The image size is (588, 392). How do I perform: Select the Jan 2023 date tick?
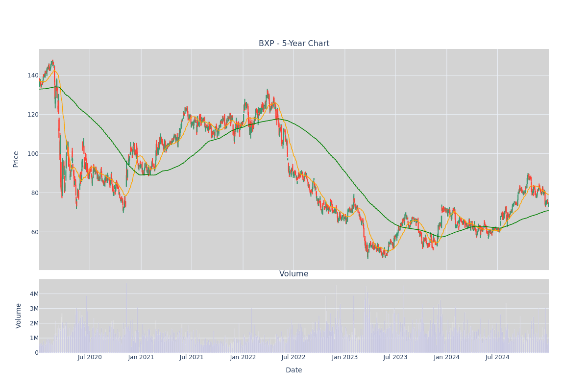(345, 357)
